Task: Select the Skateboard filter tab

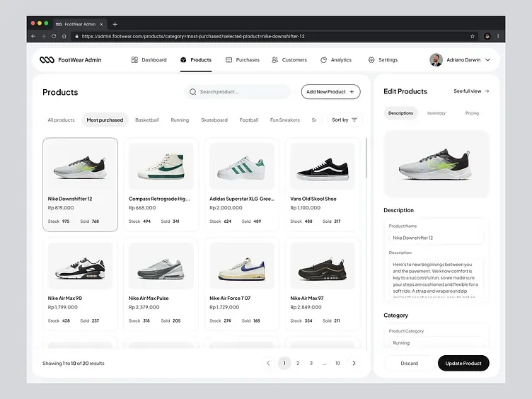Action: click(214, 120)
